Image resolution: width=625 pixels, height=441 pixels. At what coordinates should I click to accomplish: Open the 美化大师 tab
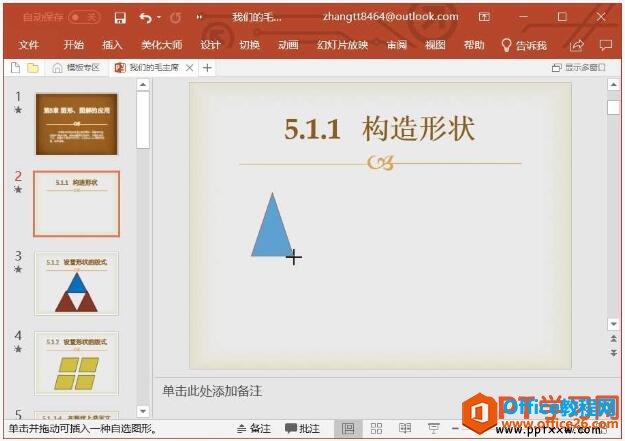[x=161, y=45]
